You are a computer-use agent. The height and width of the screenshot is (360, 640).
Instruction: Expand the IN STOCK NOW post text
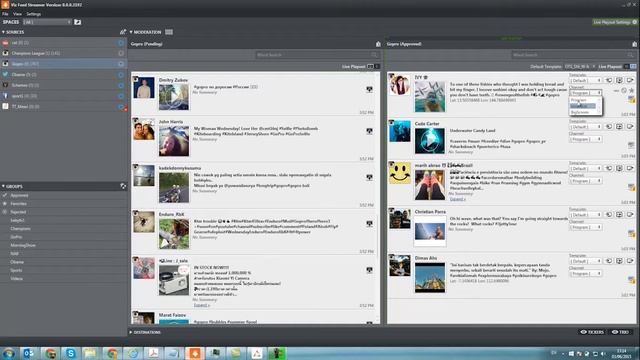click(201, 305)
